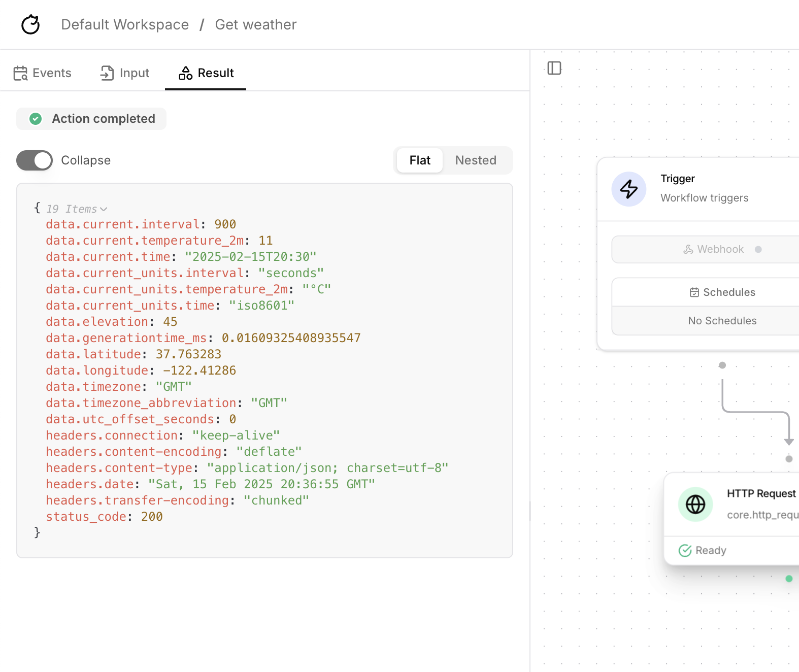Screen dimensions: 799x672
Task: Click the data.current.time value "2025-02-15T20:30"
Action: (x=251, y=257)
